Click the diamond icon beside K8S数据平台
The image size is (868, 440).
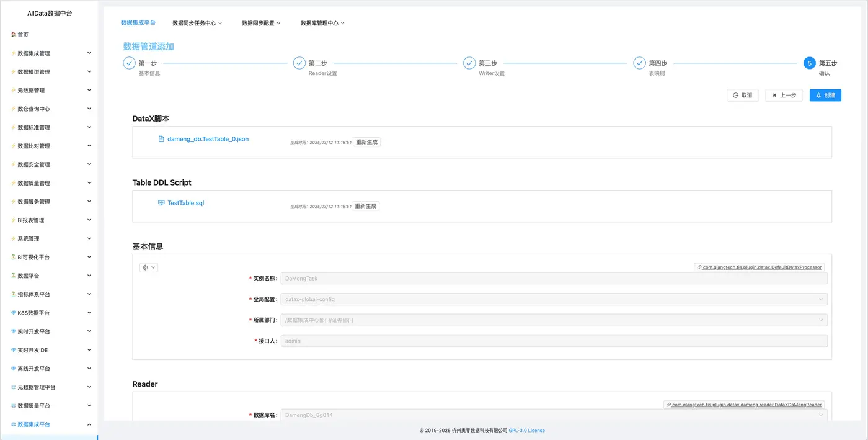pos(13,313)
